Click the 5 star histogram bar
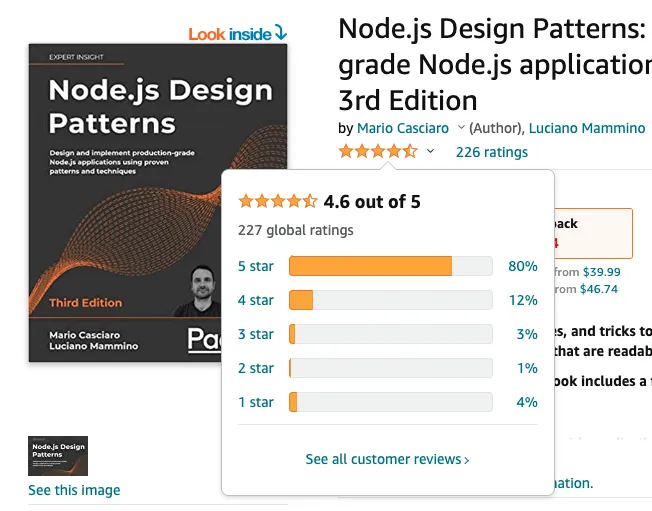The height and width of the screenshot is (511, 652). pos(391,266)
